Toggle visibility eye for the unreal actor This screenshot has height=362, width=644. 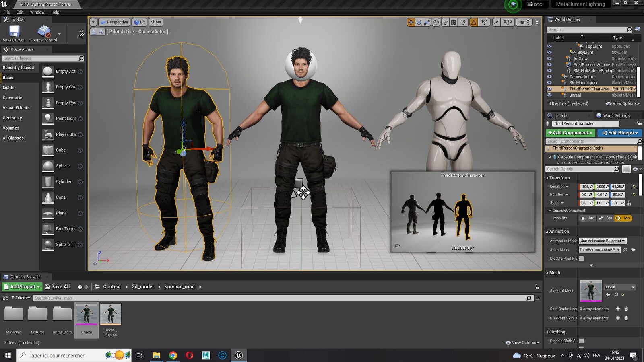point(549,95)
